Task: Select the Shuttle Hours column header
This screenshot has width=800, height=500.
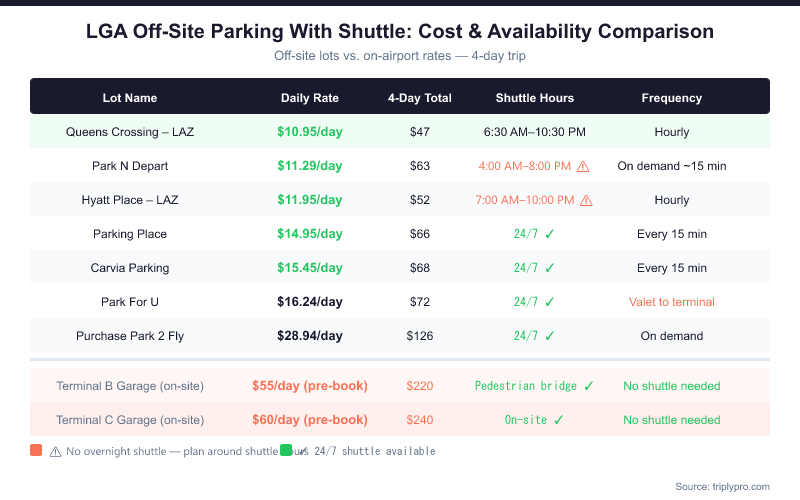Action: pyautogui.click(x=535, y=98)
